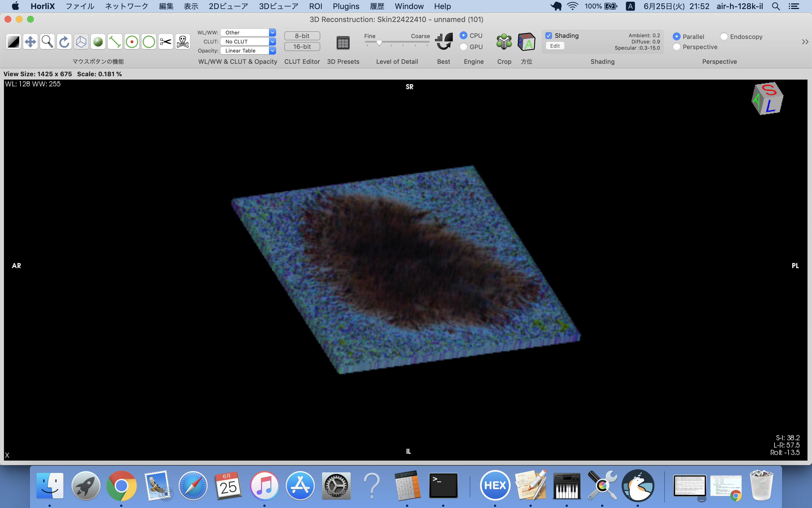Open the 2Dビューア menu

(x=228, y=6)
